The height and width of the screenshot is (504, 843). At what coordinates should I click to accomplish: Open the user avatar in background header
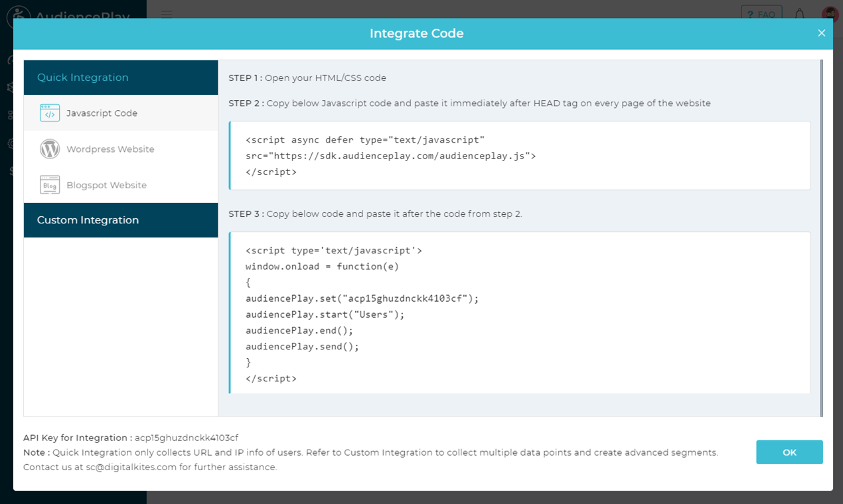pyautogui.click(x=830, y=14)
